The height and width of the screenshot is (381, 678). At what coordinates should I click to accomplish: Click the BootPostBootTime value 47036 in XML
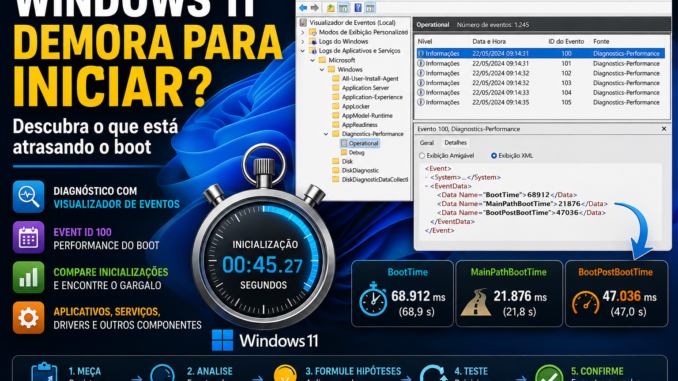(567, 213)
